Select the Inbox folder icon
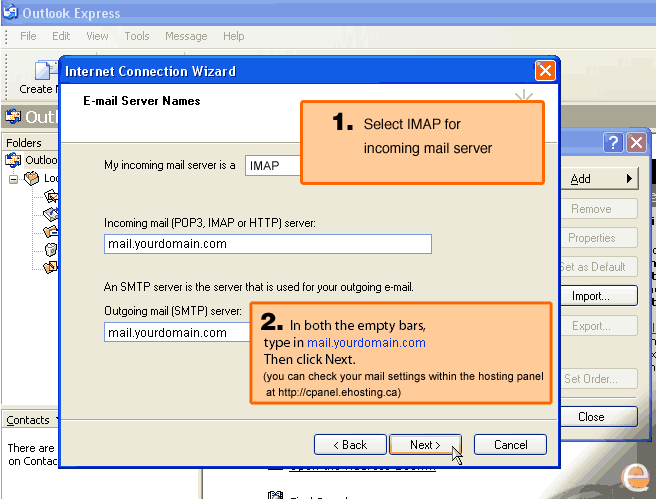 coord(51,196)
